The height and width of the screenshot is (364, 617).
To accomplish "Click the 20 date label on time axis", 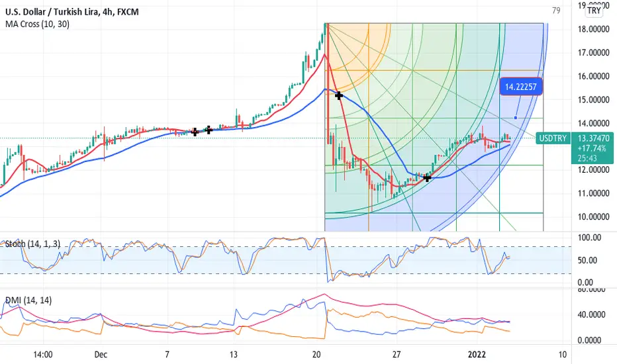I will pyautogui.click(x=316, y=355).
